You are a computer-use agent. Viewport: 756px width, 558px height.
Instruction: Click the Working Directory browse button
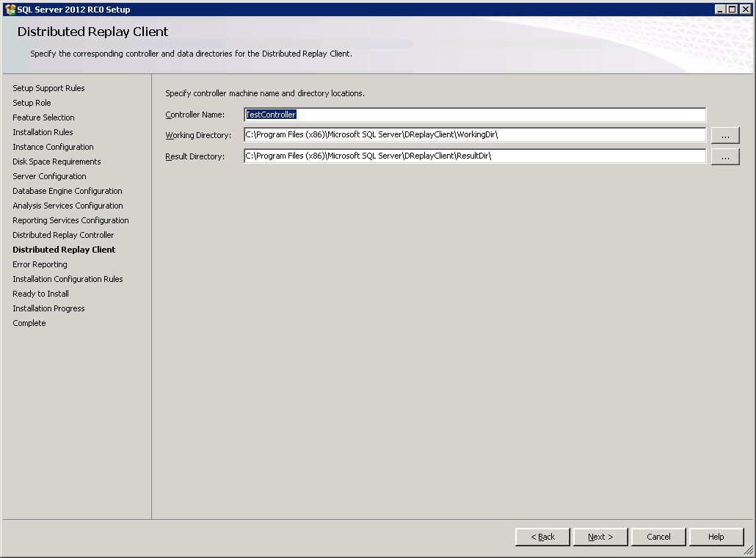pos(724,135)
